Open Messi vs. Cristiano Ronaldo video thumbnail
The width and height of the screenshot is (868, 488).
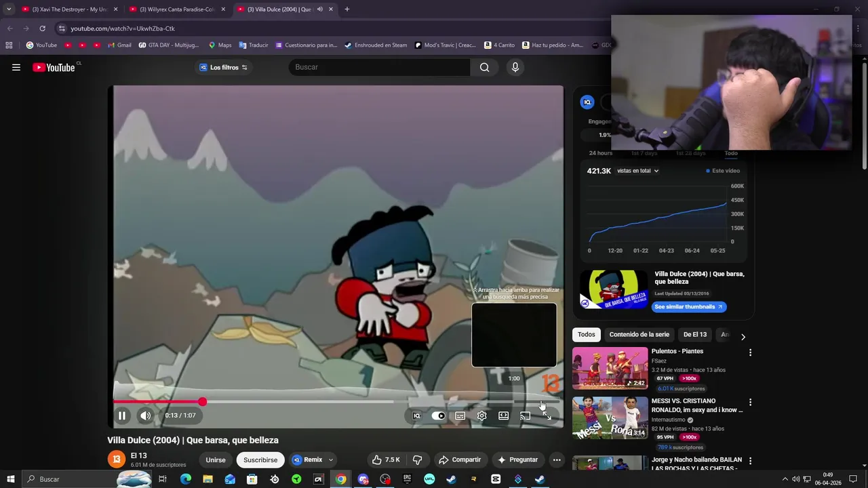coord(610,418)
